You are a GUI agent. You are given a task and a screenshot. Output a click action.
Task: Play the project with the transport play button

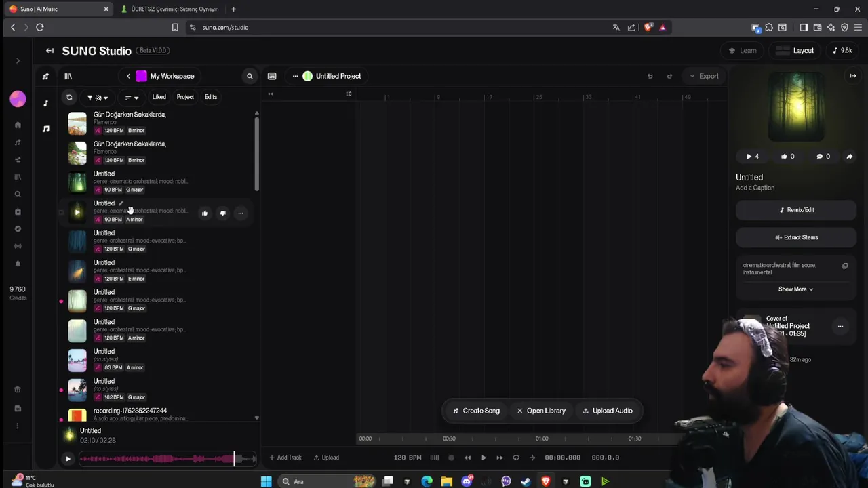(484, 458)
